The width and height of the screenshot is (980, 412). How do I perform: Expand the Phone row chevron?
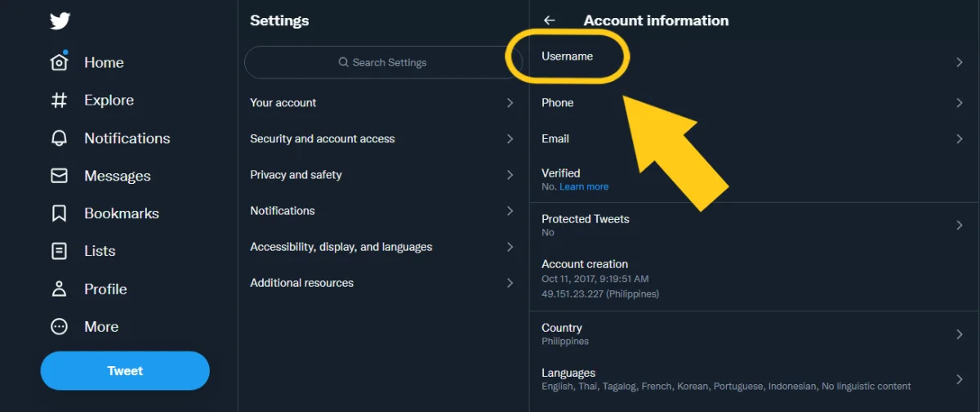point(960,103)
